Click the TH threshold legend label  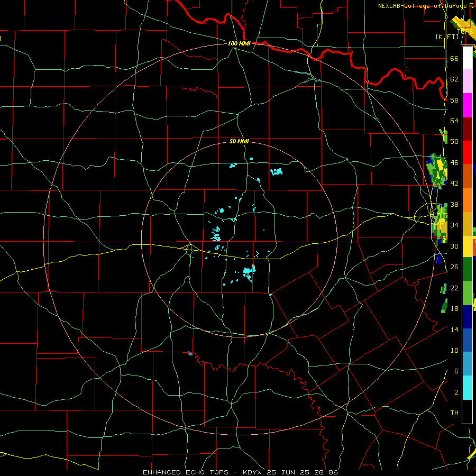(454, 413)
